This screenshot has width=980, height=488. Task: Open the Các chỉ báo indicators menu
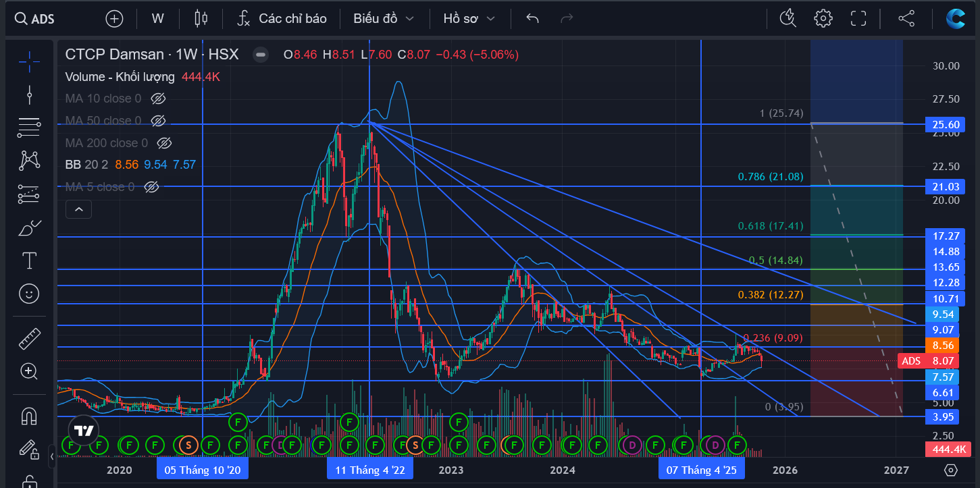click(x=282, y=18)
